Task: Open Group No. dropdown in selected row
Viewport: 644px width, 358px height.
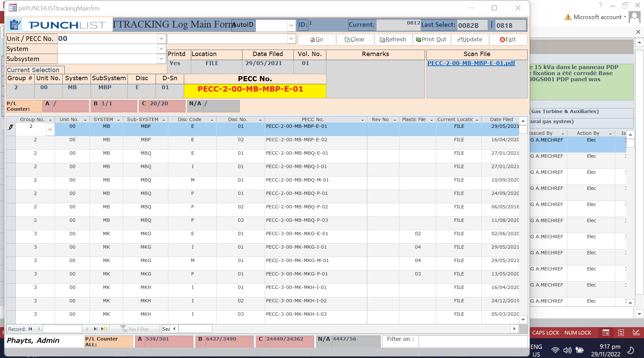Action: tap(50, 129)
